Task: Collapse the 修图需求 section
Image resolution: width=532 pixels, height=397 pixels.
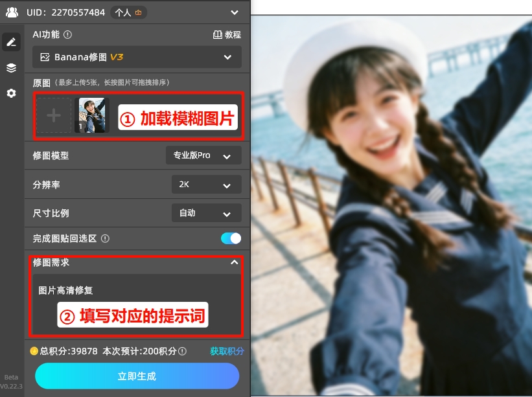Action: coord(233,263)
